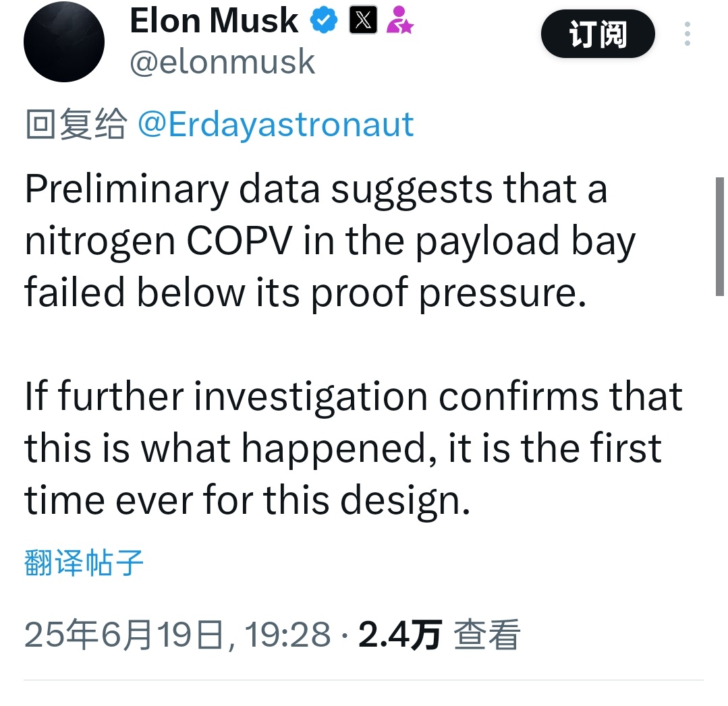The image size is (728, 706).
Task: Visit the @elonmusk handle
Action: tap(223, 62)
